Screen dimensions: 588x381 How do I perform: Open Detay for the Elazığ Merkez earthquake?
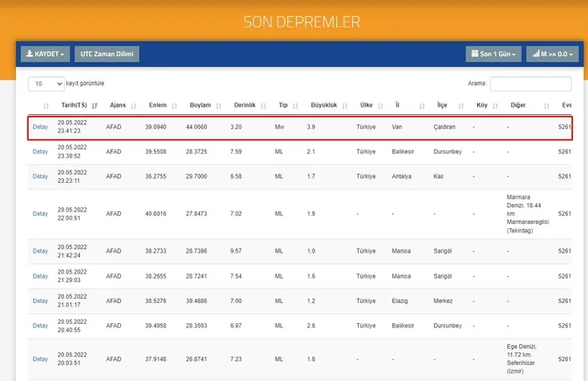point(40,300)
